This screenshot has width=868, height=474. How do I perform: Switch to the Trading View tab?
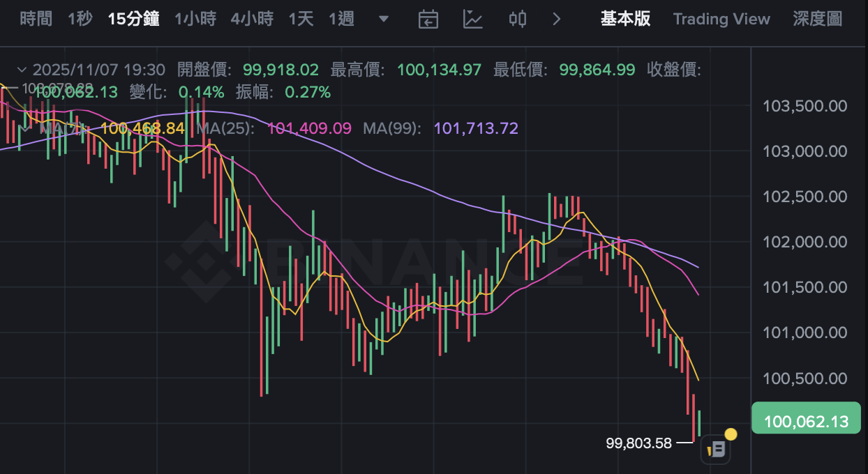point(721,19)
